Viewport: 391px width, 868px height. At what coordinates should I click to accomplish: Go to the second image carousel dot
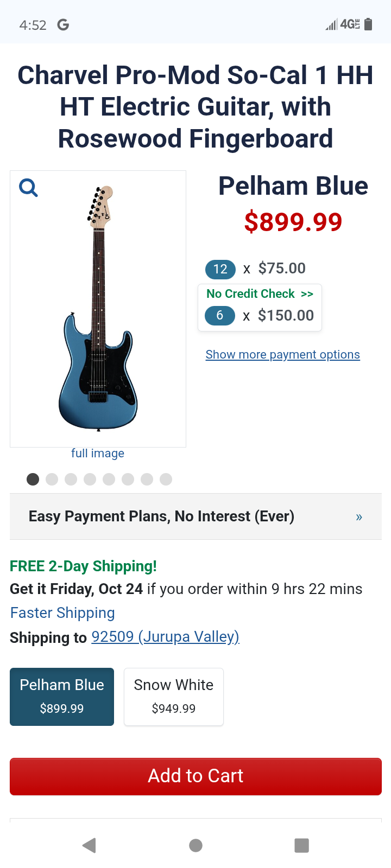(52, 479)
